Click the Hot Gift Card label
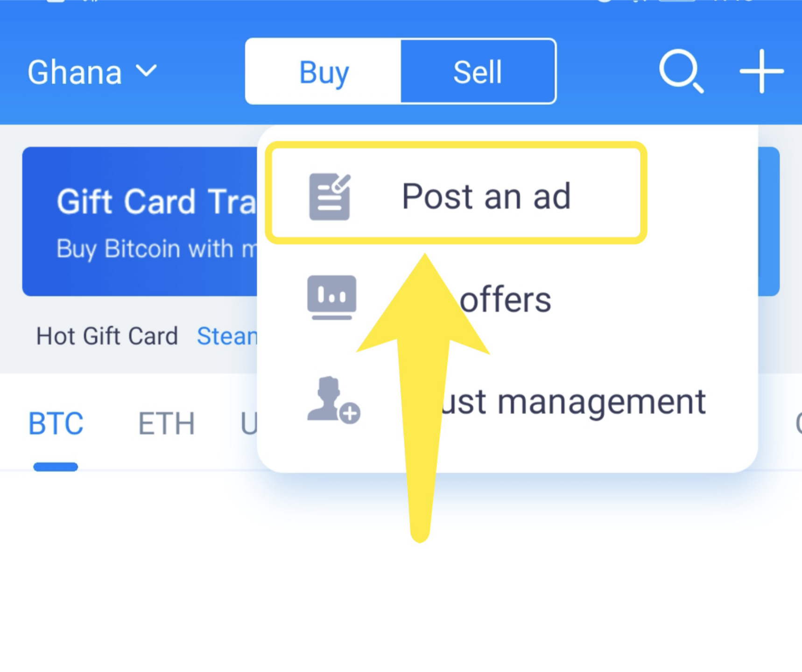This screenshot has height=672, width=802. [x=107, y=336]
